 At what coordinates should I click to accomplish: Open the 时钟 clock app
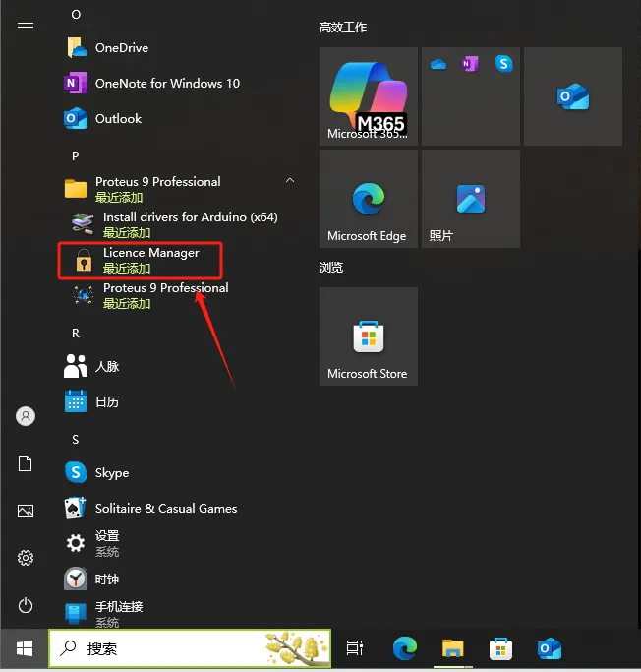click(179, 579)
